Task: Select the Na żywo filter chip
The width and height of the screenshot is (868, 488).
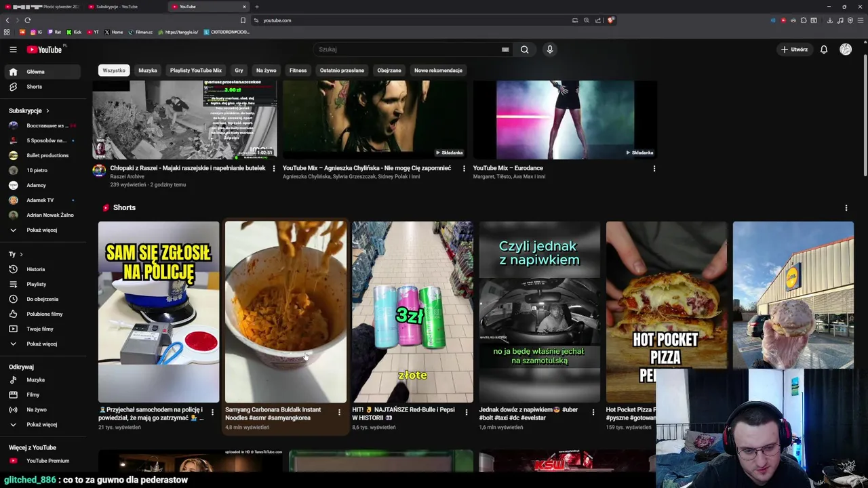Action: pyautogui.click(x=267, y=70)
